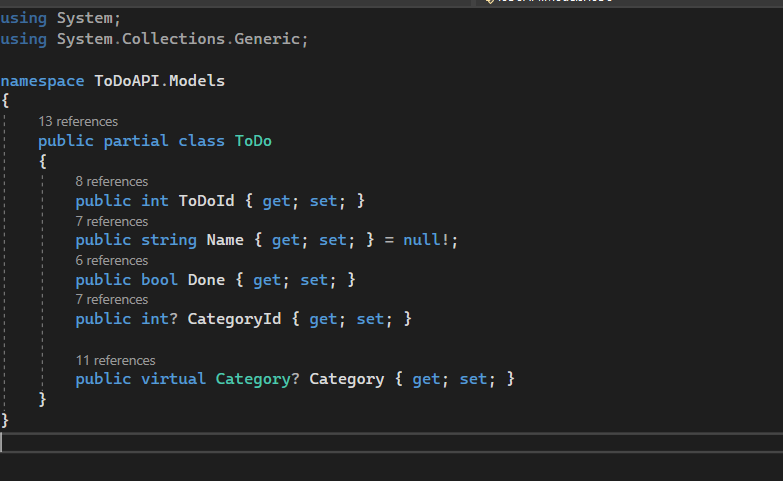This screenshot has height=481, width=783.
Task: View the 7 references above CategoryId property
Action: pyautogui.click(x=111, y=300)
